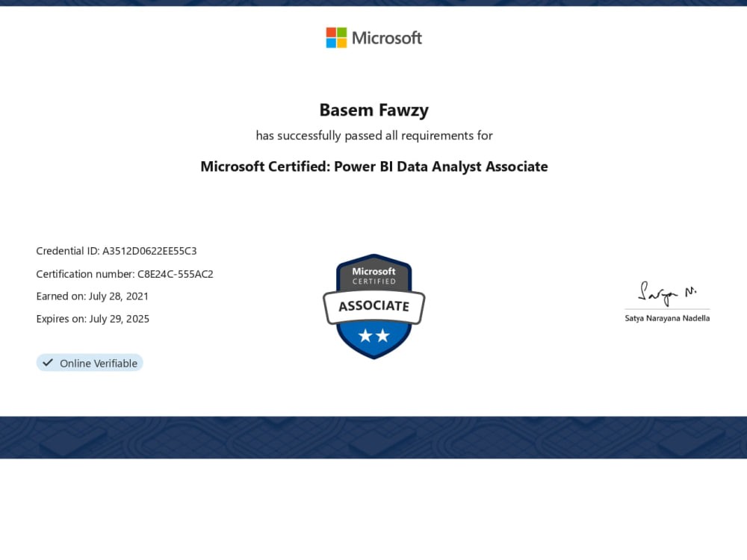
Task: Click the line under the signature
Action: click(x=667, y=308)
